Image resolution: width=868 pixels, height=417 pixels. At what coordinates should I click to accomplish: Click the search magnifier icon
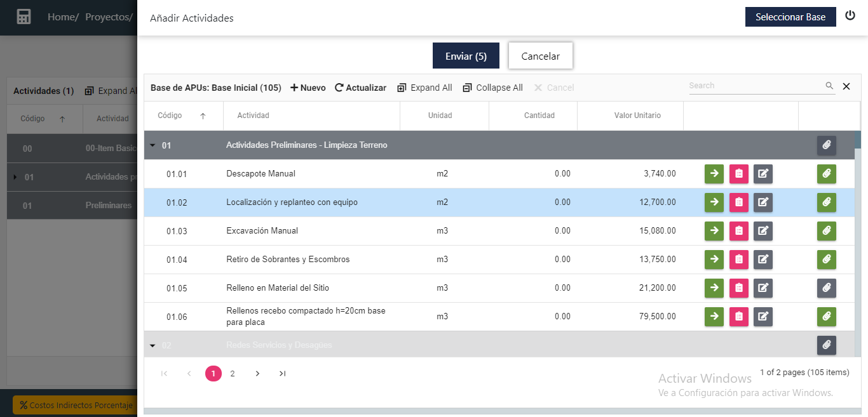[x=829, y=86]
